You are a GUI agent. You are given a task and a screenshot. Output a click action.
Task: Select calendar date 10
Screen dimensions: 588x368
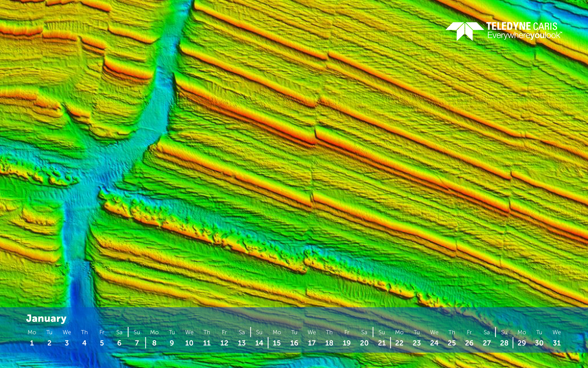coord(189,343)
